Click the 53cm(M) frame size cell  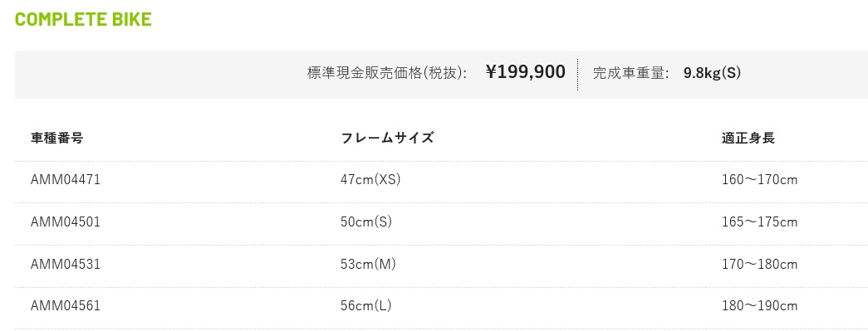368,264
